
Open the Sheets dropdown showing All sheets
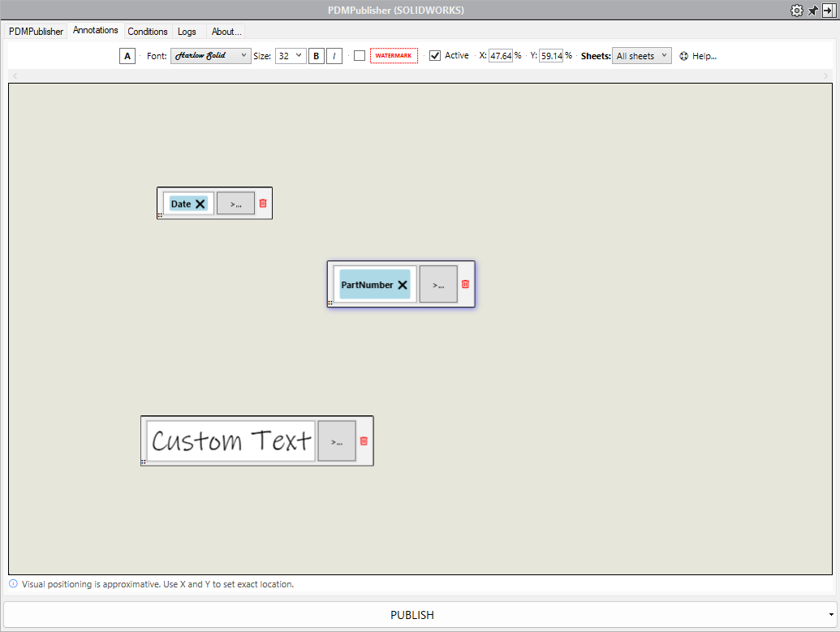641,55
